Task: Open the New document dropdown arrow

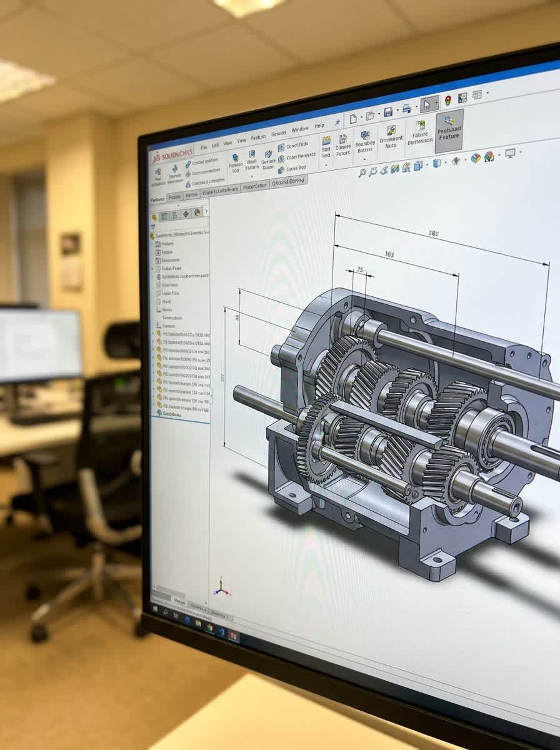Action: pyautogui.click(x=361, y=118)
